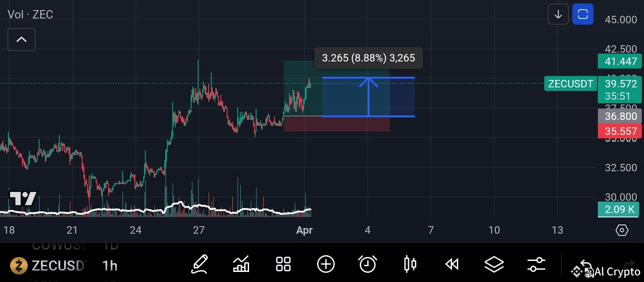This screenshot has width=644, height=282.
Task: Tap the scroll-to-recent icon below the price scale
Action: (x=622, y=230)
